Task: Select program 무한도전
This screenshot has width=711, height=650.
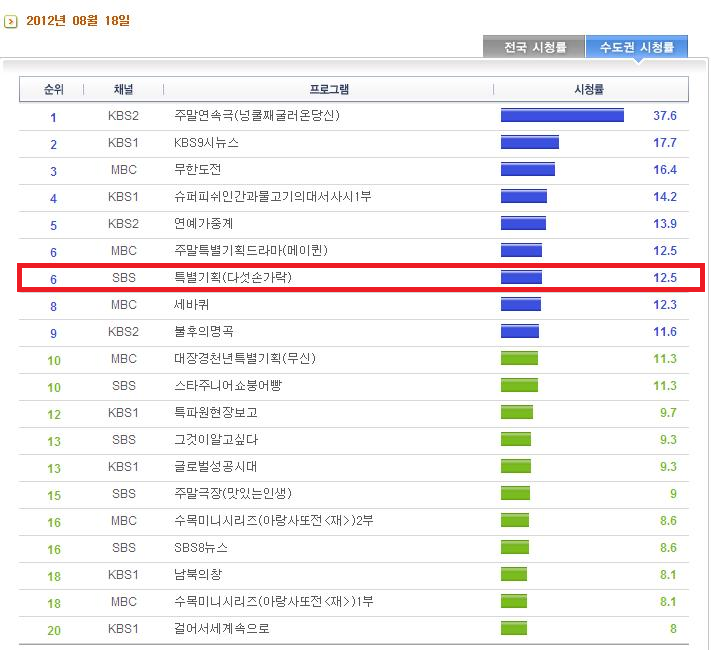Action: [x=198, y=170]
